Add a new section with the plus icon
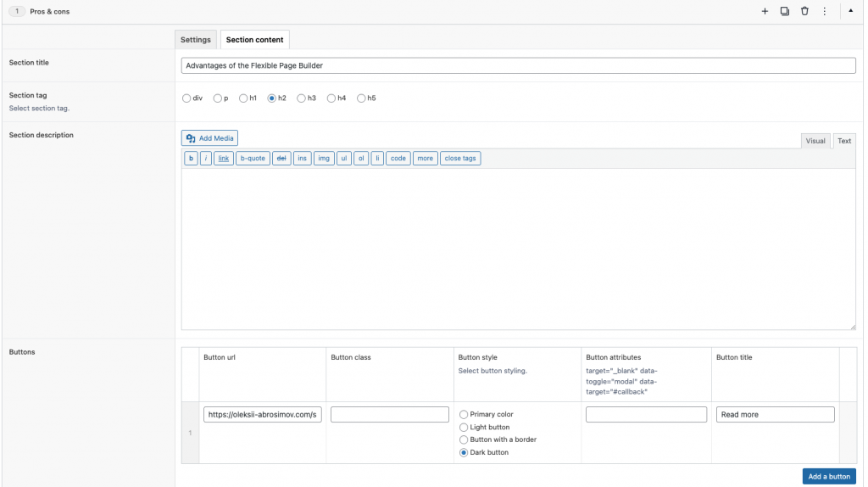The height and width of the screenshot is (487, 868). (x=765, y=11)
